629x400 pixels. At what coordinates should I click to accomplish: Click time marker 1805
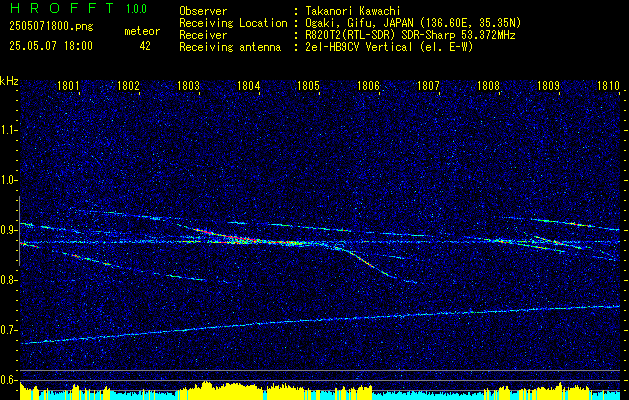point(308,86)
